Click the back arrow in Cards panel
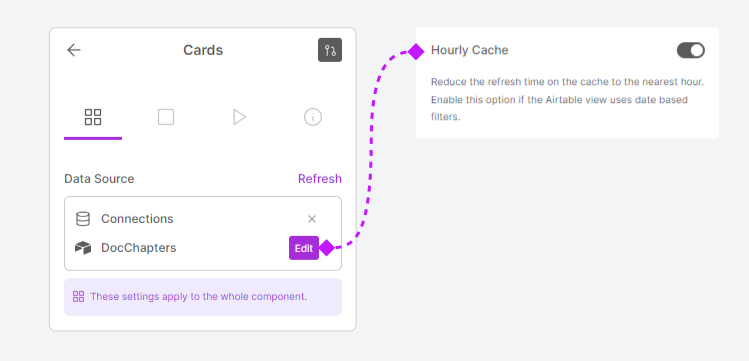Viewport: 749px width, 361px height. click(x=74, y=50)
